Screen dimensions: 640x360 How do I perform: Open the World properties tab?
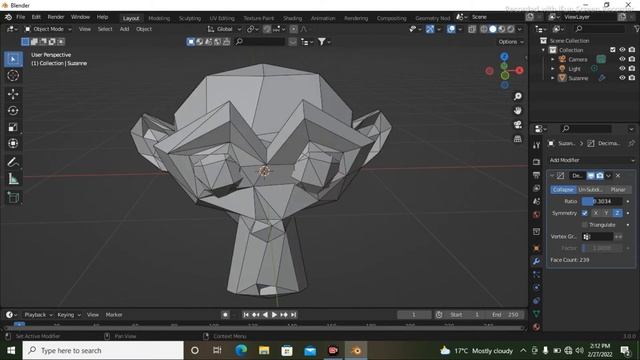536,215
